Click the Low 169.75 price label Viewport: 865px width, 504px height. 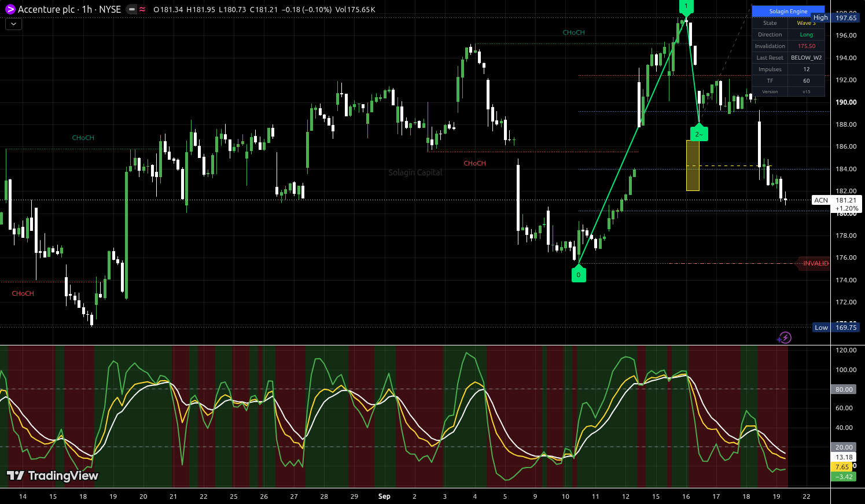[x=836, y=328]
